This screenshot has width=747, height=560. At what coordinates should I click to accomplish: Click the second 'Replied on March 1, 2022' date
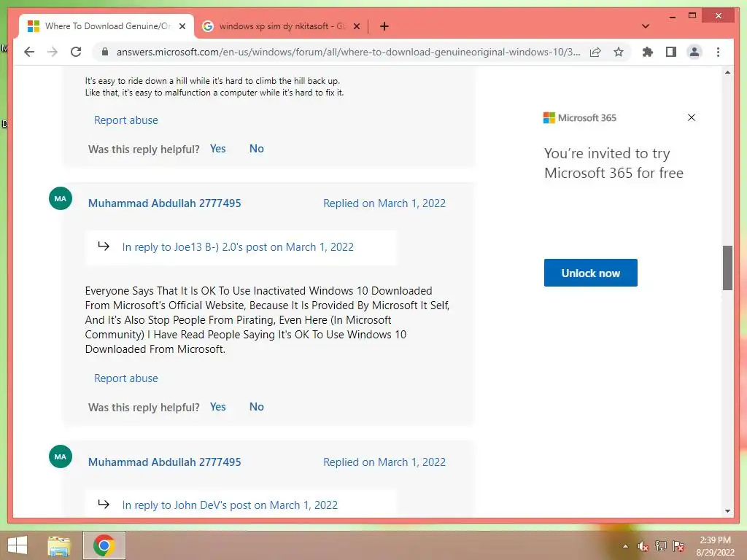click(384, 462)
